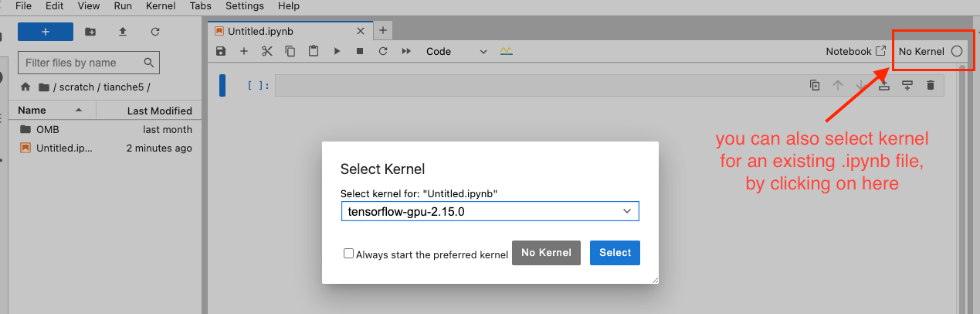Insert a cell below with toolbar plus
980x314 pixels.
tap(244, 51)
